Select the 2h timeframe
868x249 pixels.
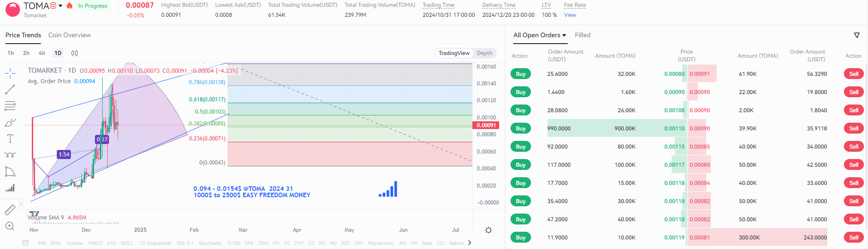(26, 53)
